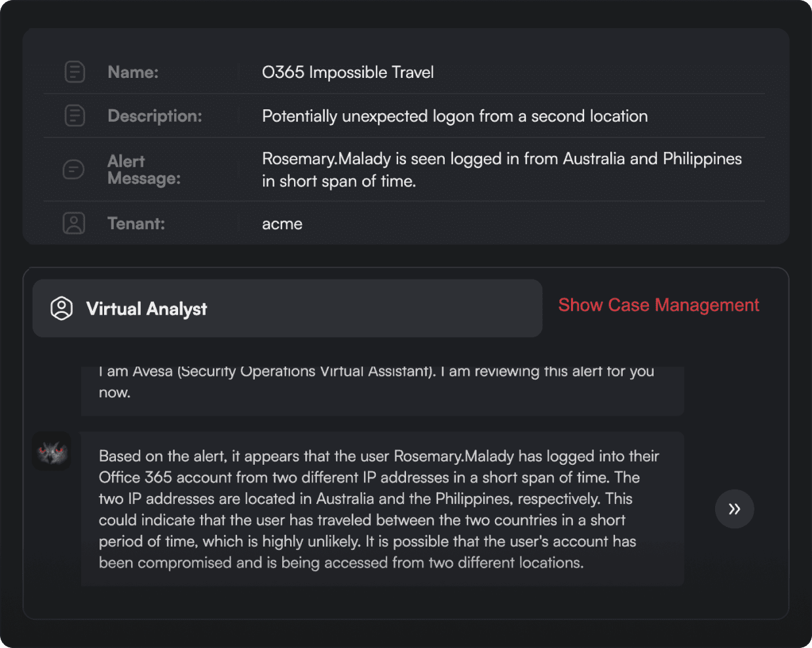This screenshot has width=812, height=648.
Task: Click the Virtual Analyst title text
Action: 147,309
